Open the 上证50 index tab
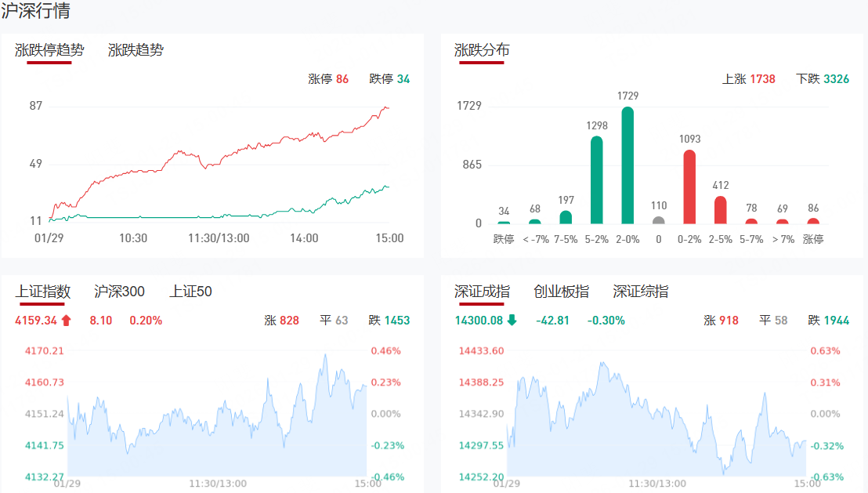 (x=190, y=292)
